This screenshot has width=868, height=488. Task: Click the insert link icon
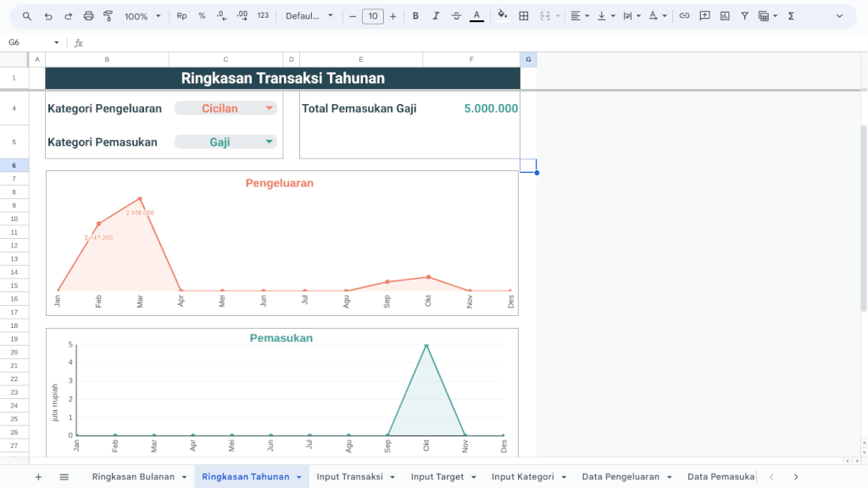pyautogui.click(x=684, y=16)
